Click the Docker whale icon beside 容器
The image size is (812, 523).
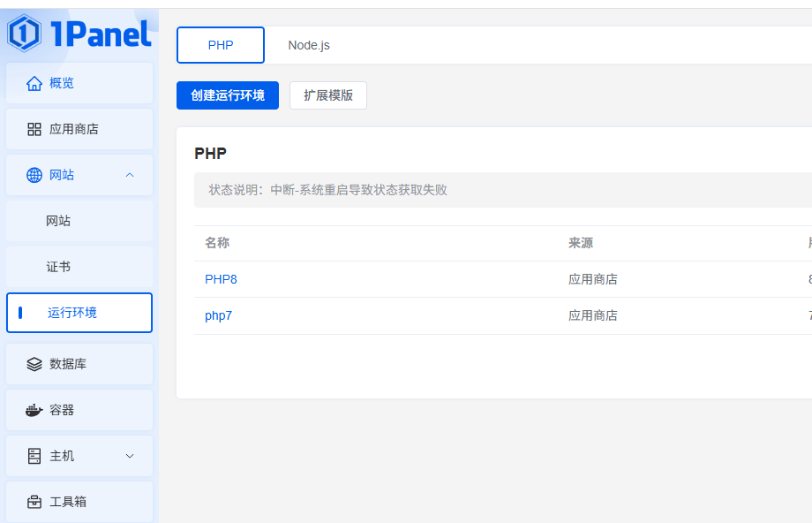tap(34, 410)
